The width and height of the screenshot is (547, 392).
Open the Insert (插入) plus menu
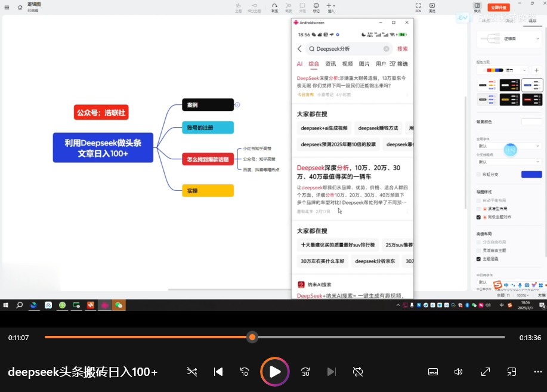330,7
